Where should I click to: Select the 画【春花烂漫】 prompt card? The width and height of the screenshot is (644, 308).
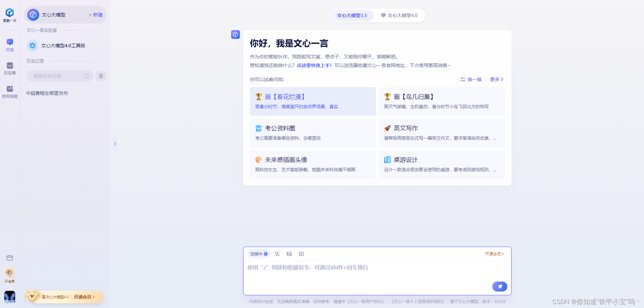coord(313,102)
